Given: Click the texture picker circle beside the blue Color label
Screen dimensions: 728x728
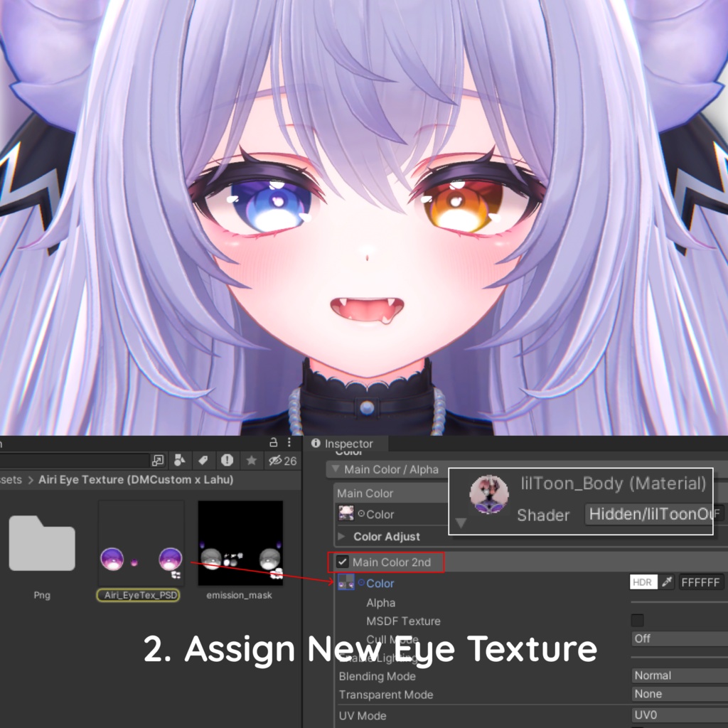Looking at the screenshot, I should pyautogui.click(x=361, y=582).
